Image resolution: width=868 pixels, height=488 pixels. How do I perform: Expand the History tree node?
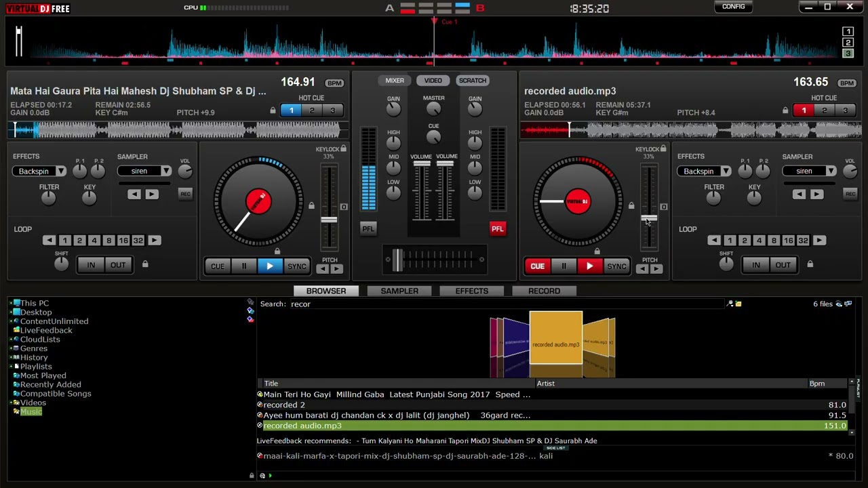(12, 357)
